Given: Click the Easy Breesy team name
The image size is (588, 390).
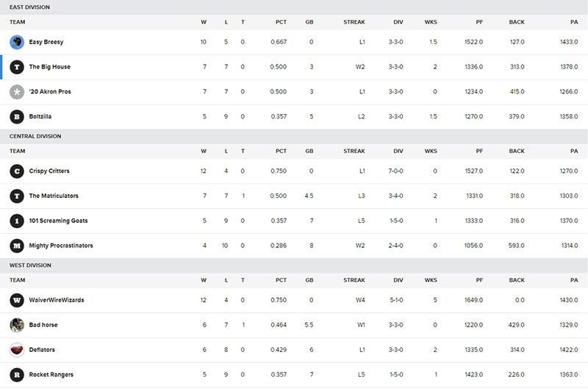Looking at the screenshot, I should (x=46, y=42).
